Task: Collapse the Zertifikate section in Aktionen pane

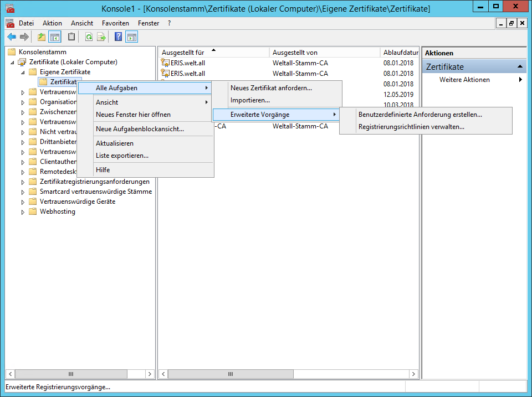Action: [520, 66]
